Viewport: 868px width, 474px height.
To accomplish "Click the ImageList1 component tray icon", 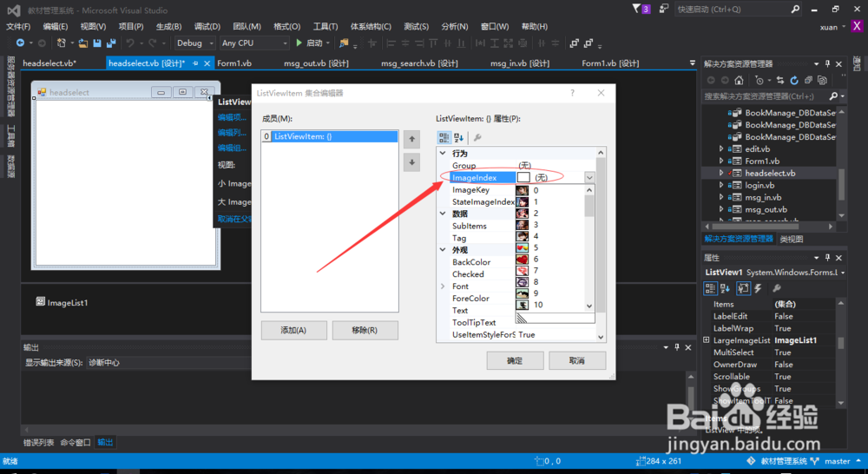I will click(x=41, y=302).
